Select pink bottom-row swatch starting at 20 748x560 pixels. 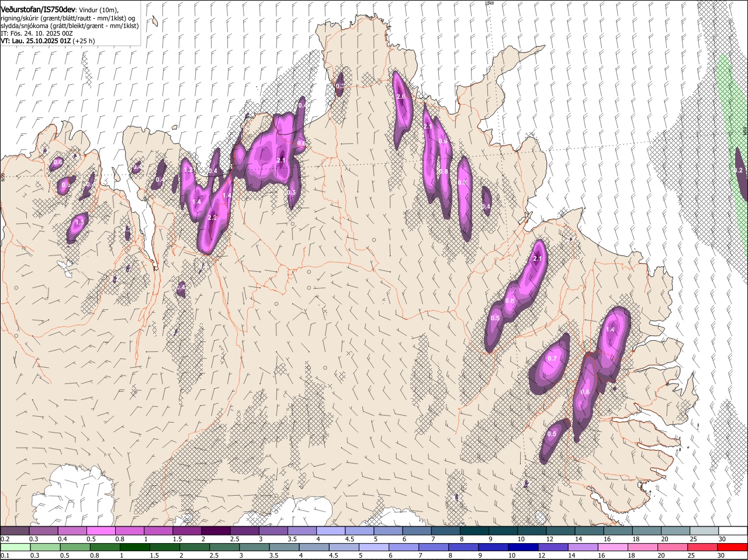pos(673,547)
